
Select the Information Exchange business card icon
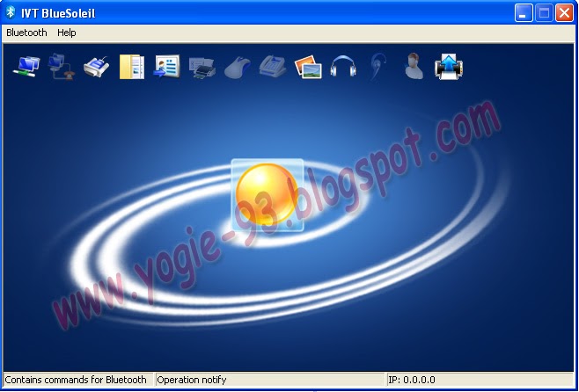tap(167, 67)
